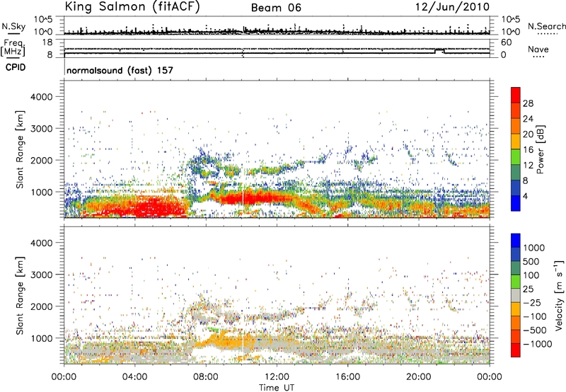Click the 500 label on velocity colorbar
This screenshot has width=566, height=392.
pyautogui.click(x=533, y=261)
